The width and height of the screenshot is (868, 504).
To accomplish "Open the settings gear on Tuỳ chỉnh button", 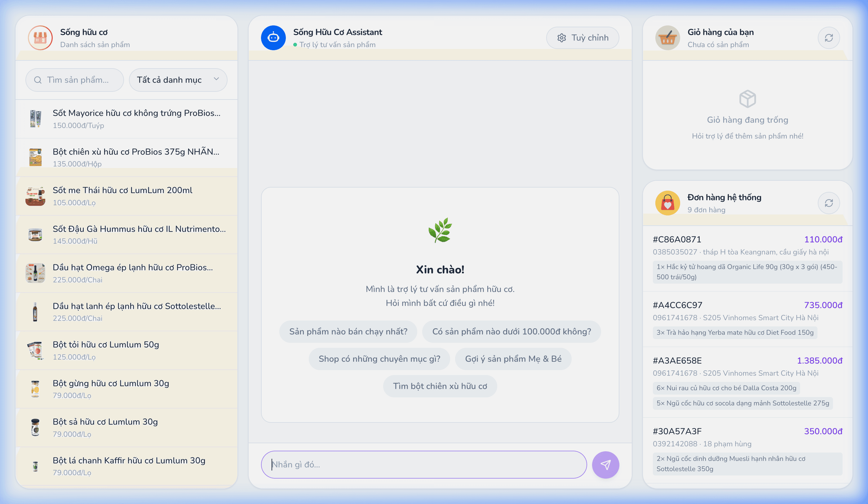I will (562, 38).
